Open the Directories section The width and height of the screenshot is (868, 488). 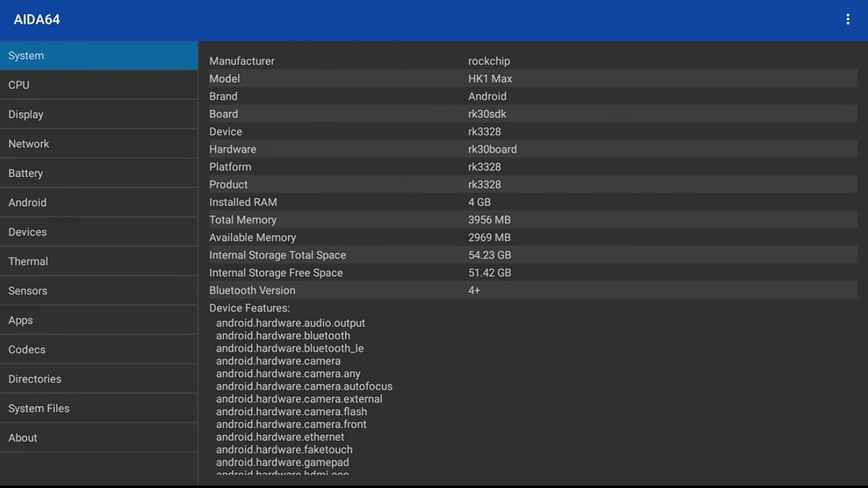[x=98, y=379]
